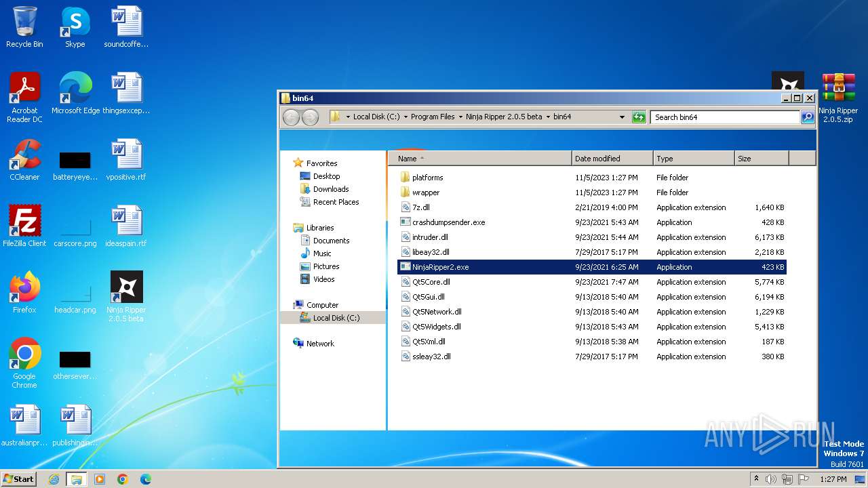Image resolution: width=868 pixels, height=488 pixels.
Task: Launch FileZilla Client shortcut
Action: coord(24,226)
